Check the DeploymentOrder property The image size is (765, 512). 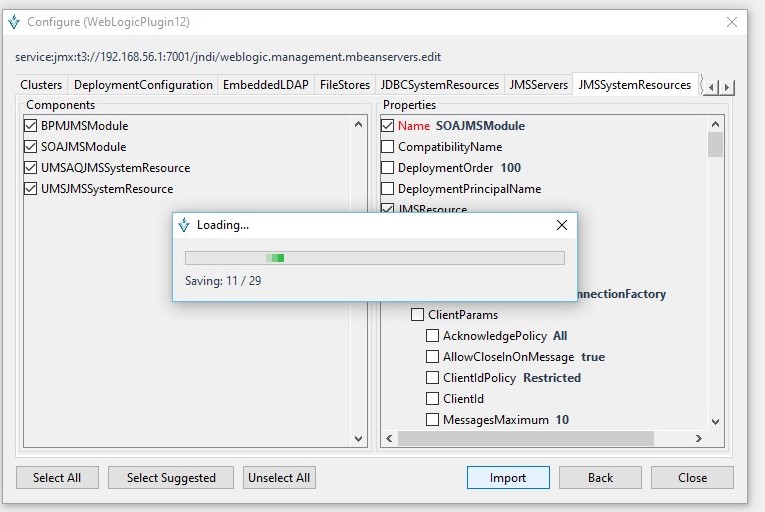tap(388, 168)
